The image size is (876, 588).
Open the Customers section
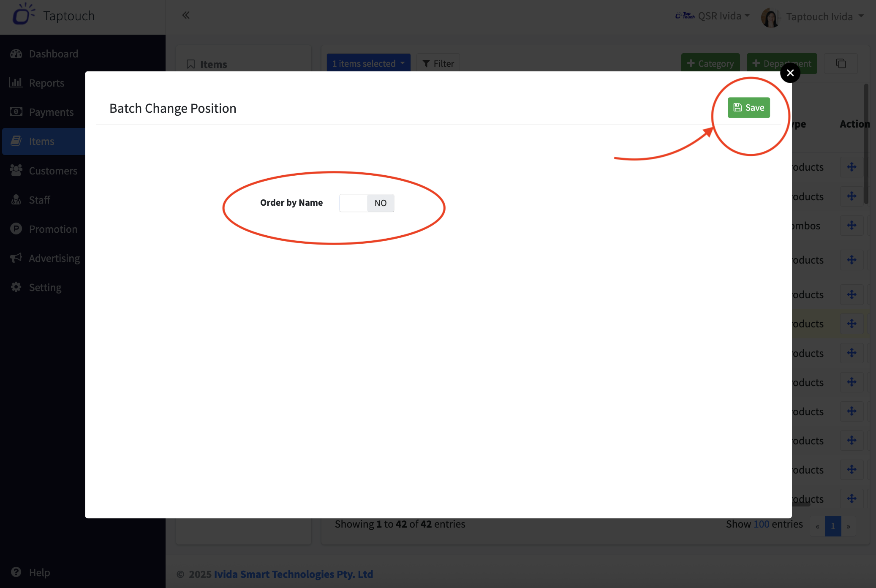[x=53, y=171]
